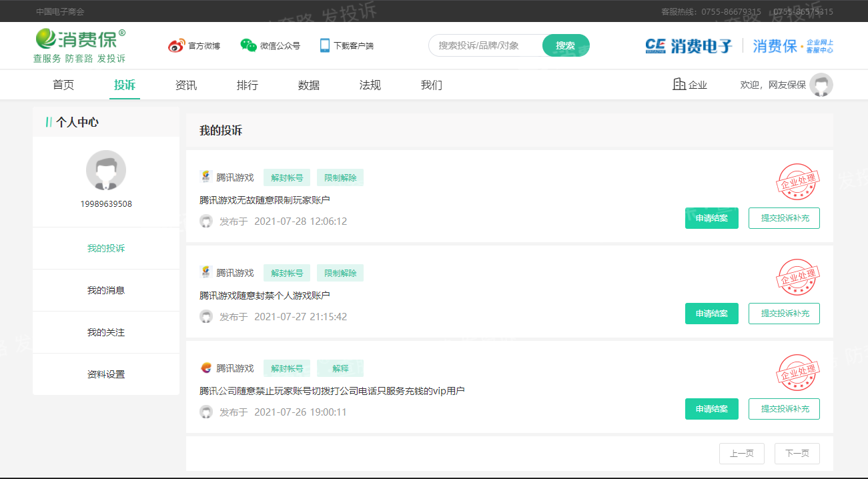The height and width of the screenshot is (479, 868).
Task: Open 资料设置 in the sidebar
Action: [106, 374]
